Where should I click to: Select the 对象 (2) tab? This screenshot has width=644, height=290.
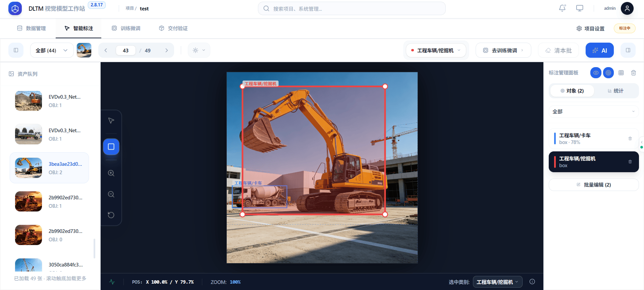tap(572, 91)
